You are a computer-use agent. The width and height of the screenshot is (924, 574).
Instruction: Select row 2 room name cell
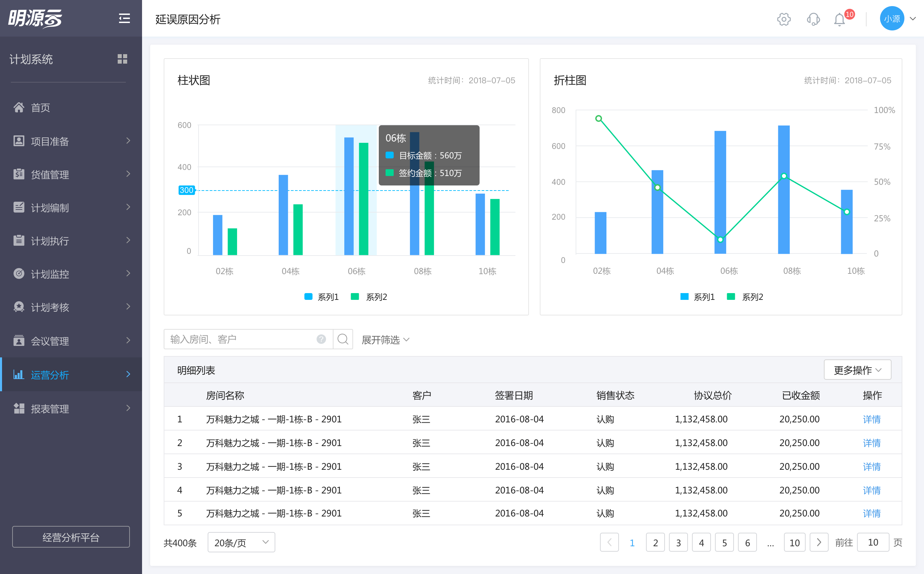(x=274, y=443)
